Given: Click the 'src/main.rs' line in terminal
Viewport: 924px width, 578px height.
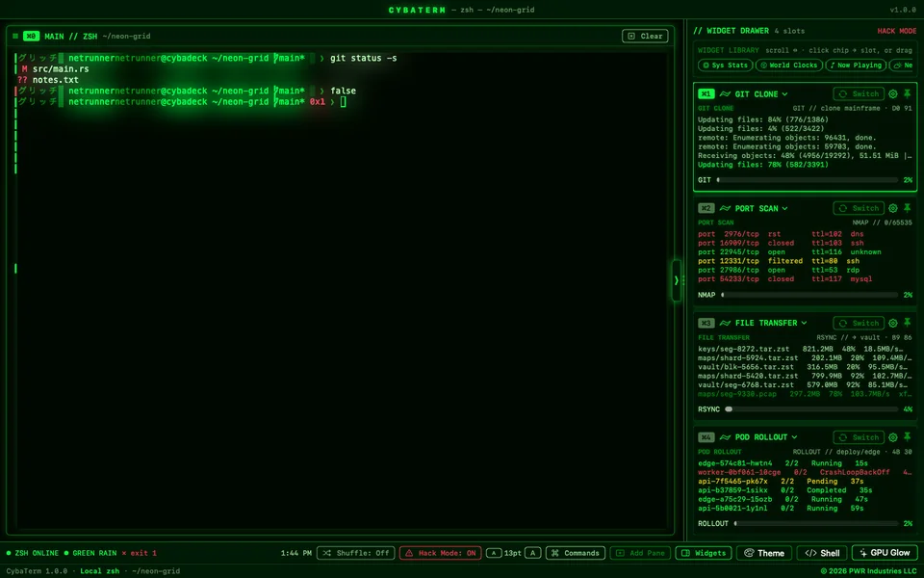Looking at the screenshot, I should (x=61, y=69).
